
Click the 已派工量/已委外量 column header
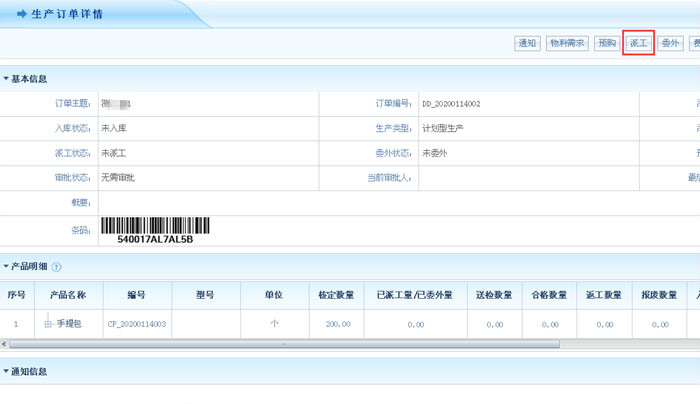coord(415,295)
